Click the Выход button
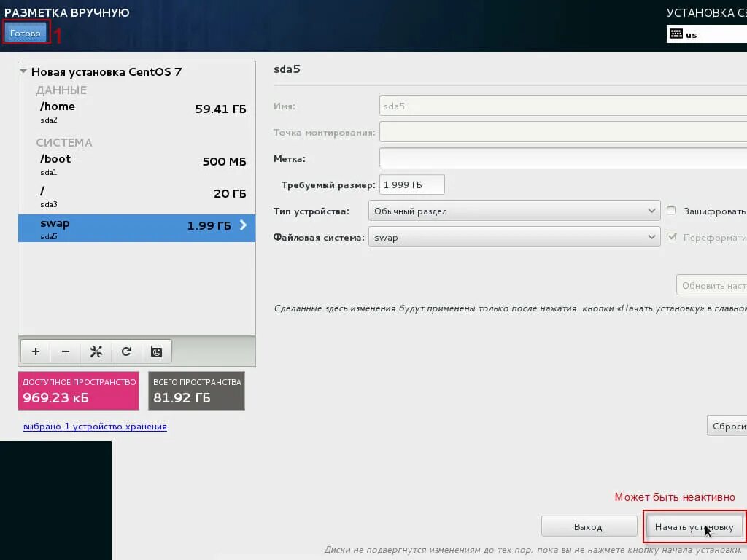This screenshot has width=747, height=560. click(589, 526)
